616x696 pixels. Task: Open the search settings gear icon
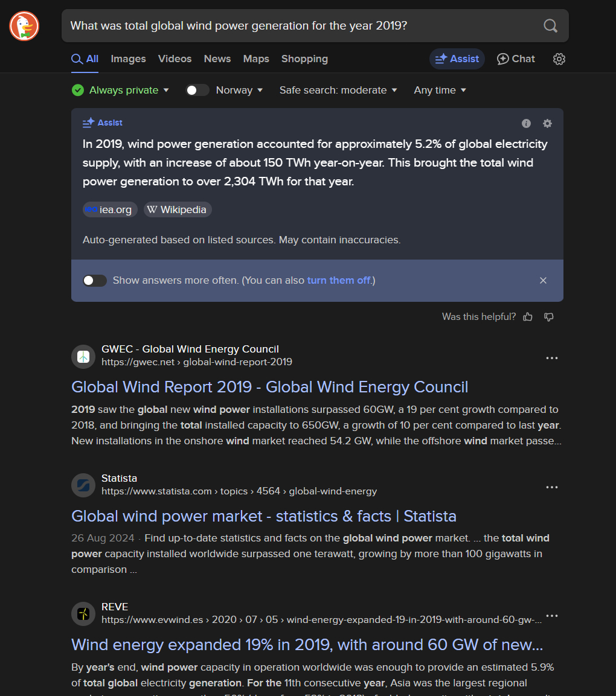point(559,59)
